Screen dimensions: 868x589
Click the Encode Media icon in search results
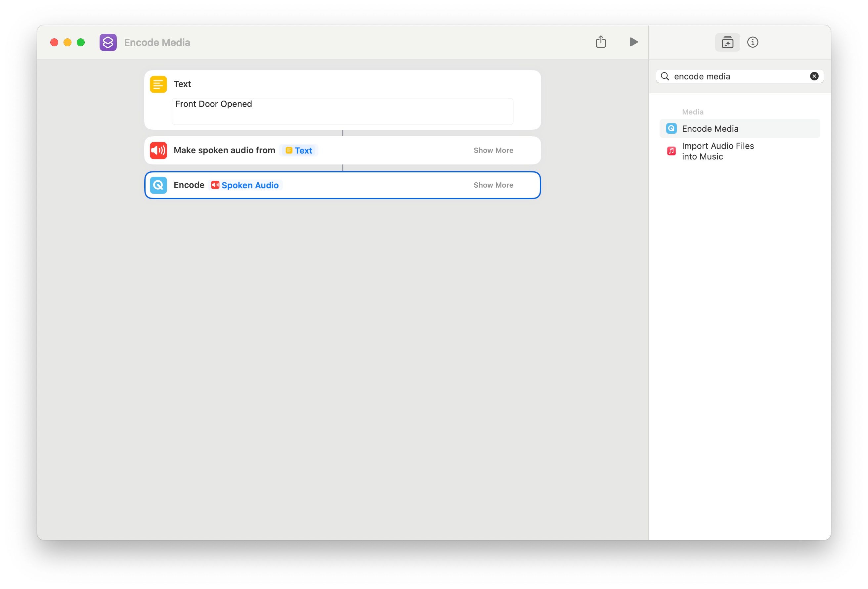click(x=671, y=128)
